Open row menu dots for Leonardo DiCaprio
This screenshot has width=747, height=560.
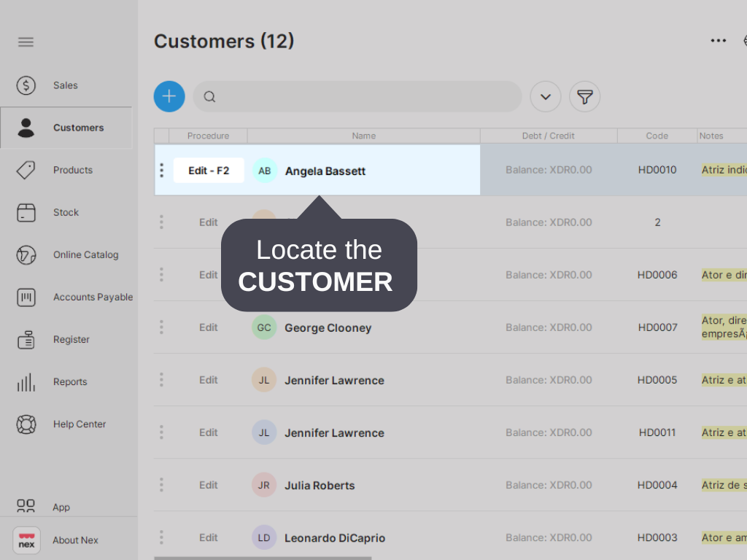[x=161, y=537]
